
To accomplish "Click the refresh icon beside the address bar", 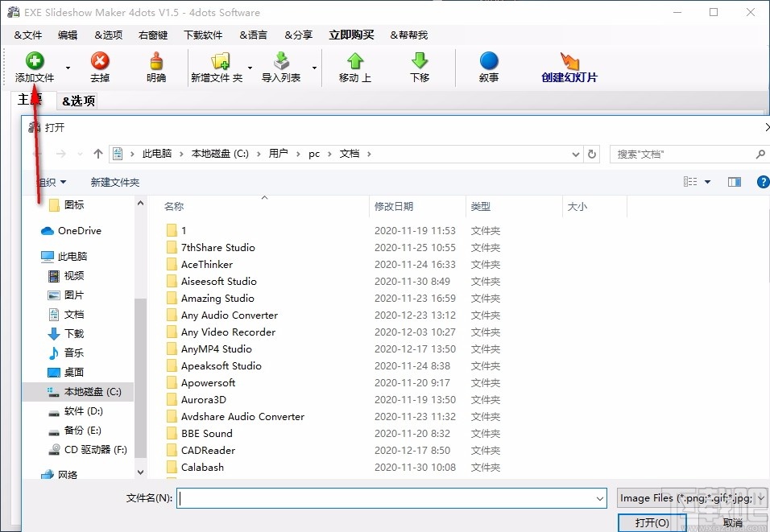I will point(592,153).
